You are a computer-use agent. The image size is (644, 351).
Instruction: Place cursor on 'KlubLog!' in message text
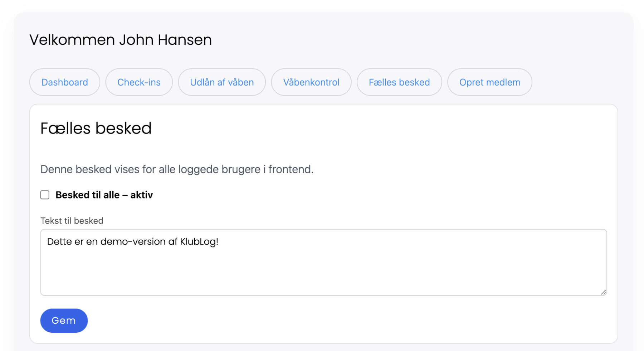click(x=199, y=242)
